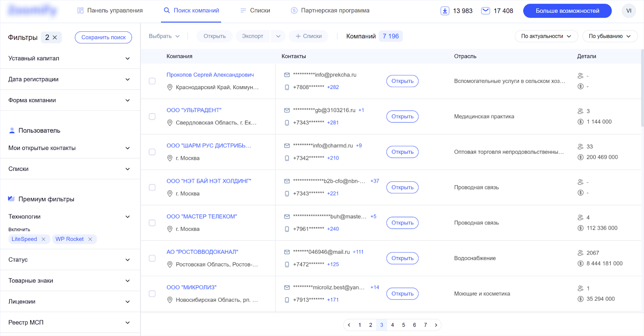The image size is (644, 336).
Task: Click the location pin for ООО "НЭТ БАЙ НЭТ ХОЛДИНГ"
Action: point(170,194)
